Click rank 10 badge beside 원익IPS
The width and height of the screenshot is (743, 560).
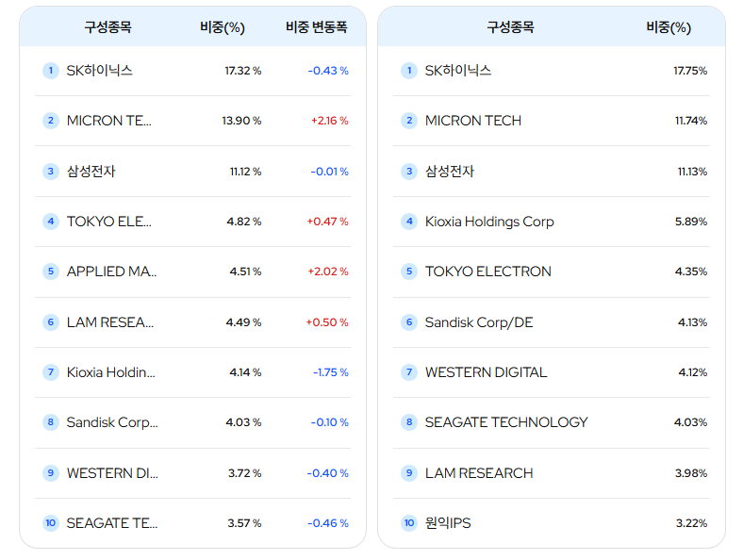(409, 523)
